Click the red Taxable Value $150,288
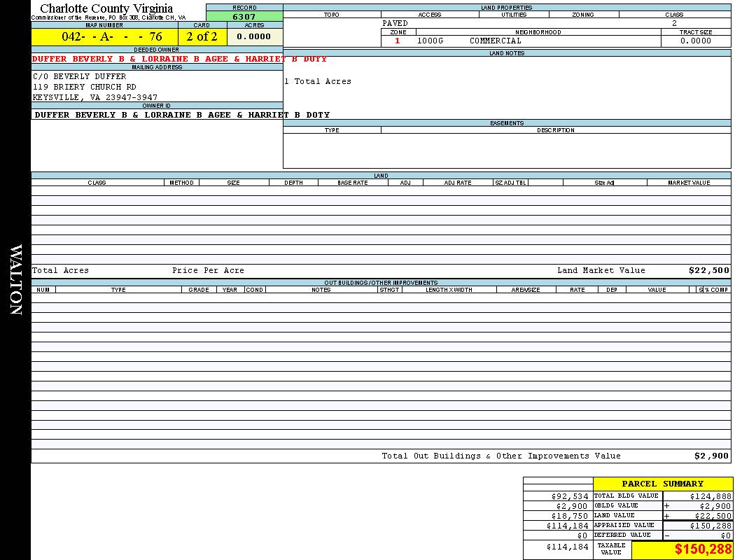This screenshot has height=560, width=735. 703,549
